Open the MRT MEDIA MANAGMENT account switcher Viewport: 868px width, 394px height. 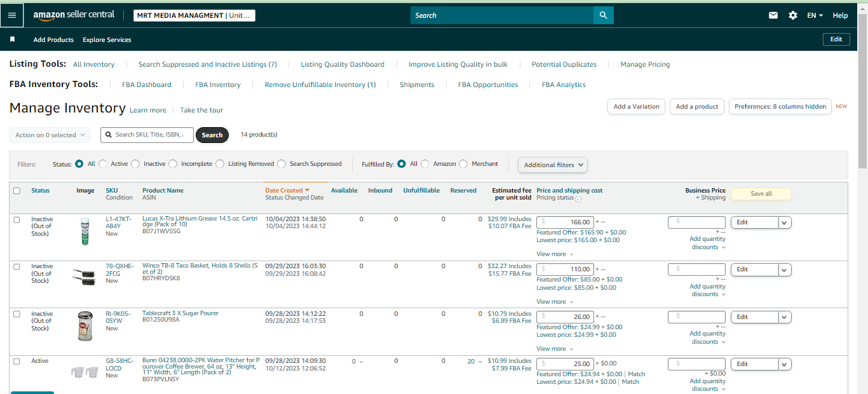[194, 15]
